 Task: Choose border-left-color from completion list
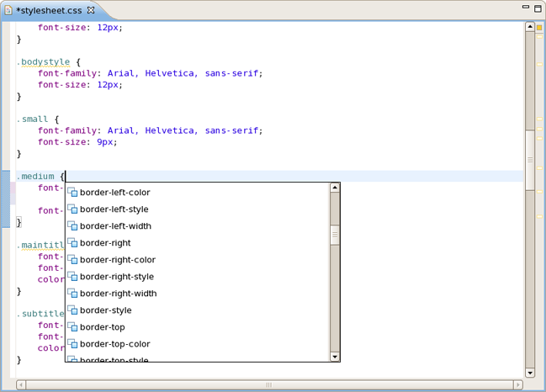click(x=198, y=192)
